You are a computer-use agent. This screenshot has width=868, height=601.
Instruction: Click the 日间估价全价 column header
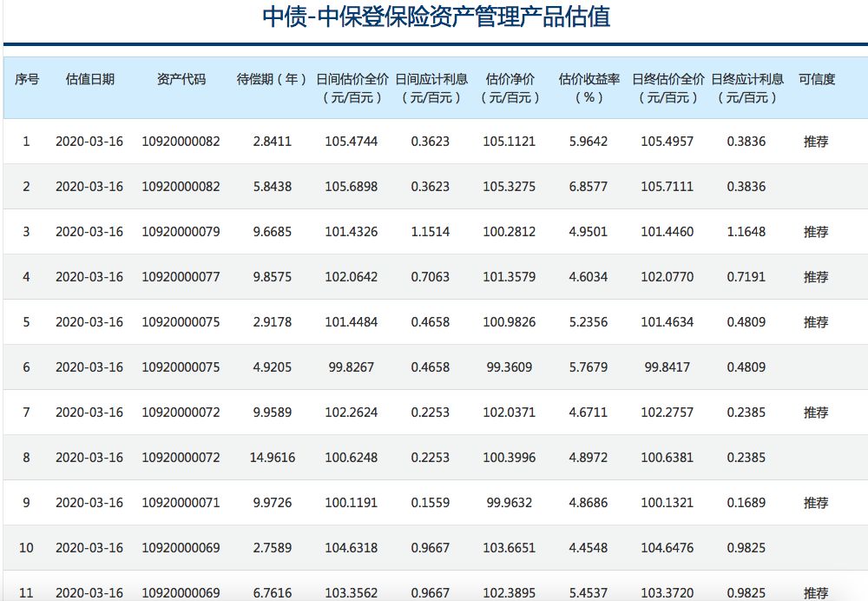[352, 88]
